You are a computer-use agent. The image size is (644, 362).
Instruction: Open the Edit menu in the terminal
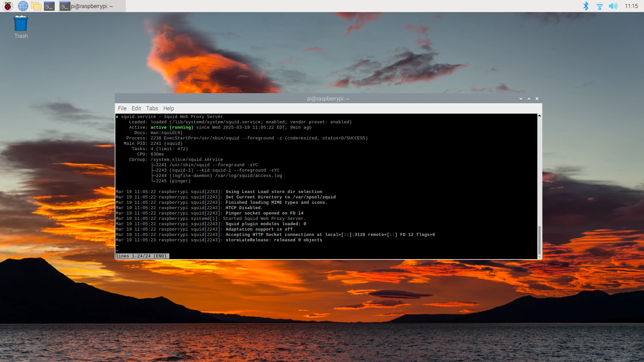click(136, 108)
